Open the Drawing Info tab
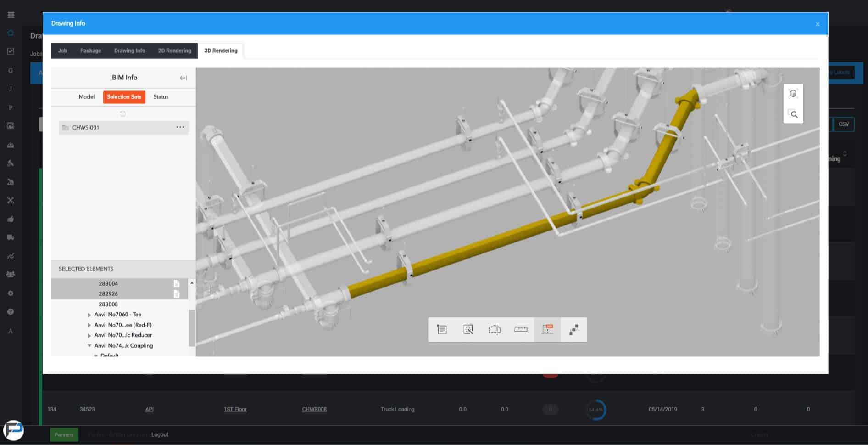This screenshot has height=445, width=868. point(129,51)
